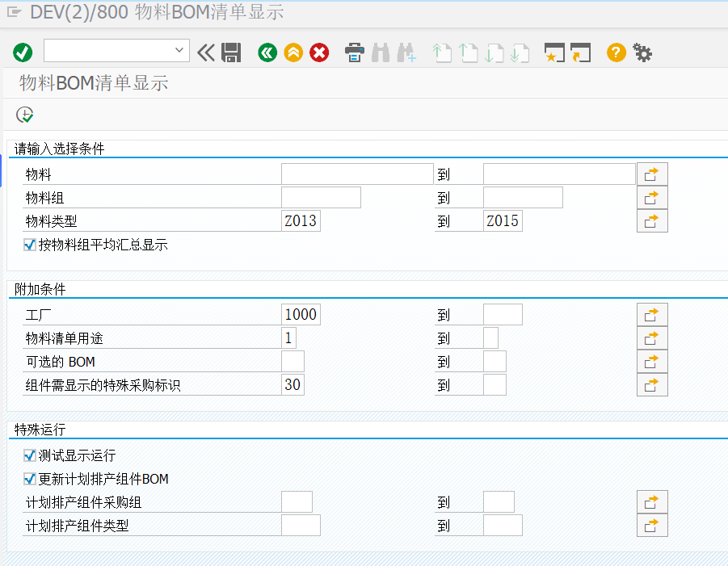Open the print function

[355, 52]
